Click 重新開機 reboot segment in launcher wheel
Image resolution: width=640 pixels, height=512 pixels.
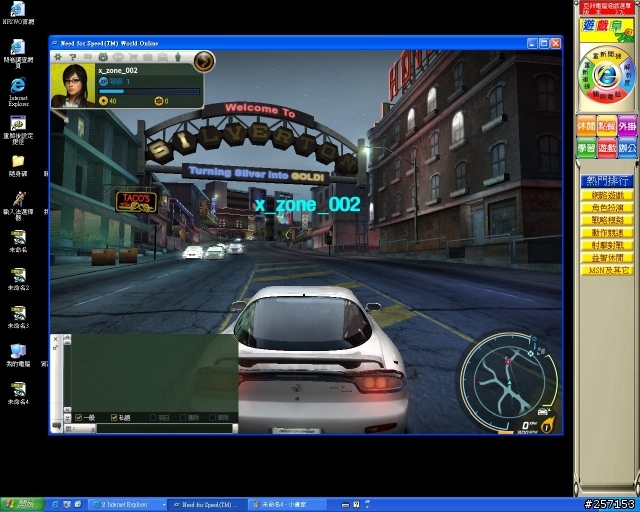click(x=606, y=56)
